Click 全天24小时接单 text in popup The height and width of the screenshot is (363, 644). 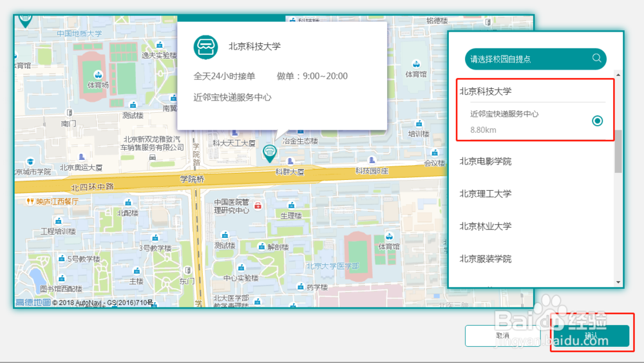[224, 76]
